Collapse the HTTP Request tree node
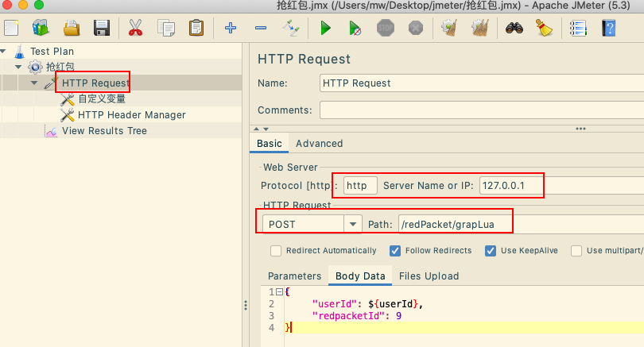Viewport: 644px width, 347px height. [x=34, y=83]
